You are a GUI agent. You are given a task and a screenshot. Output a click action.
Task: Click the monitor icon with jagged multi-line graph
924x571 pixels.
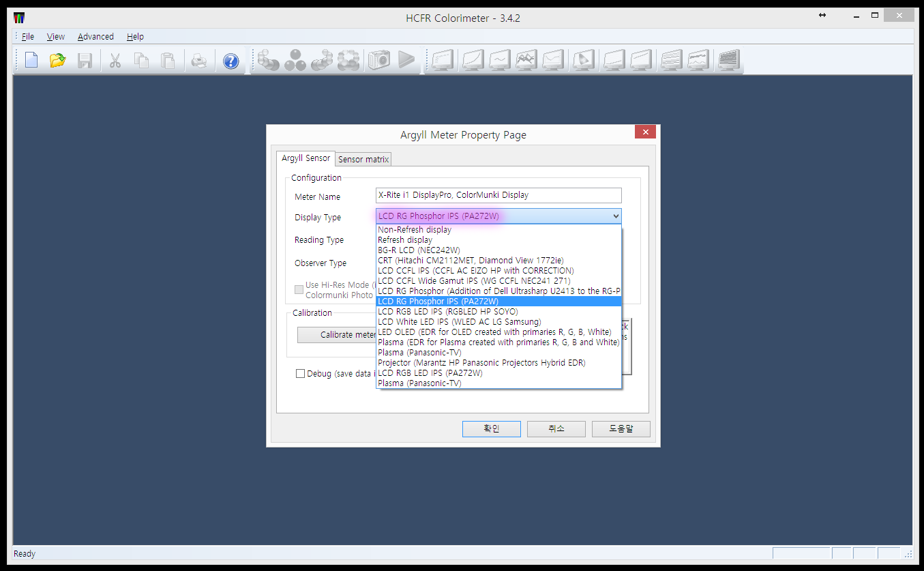point(526,61)
